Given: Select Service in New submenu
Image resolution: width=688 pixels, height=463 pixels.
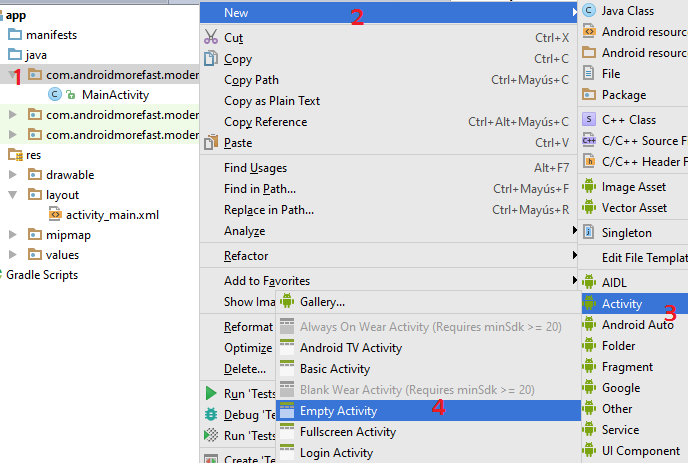Looking at the screenshot, I should 634,430.
